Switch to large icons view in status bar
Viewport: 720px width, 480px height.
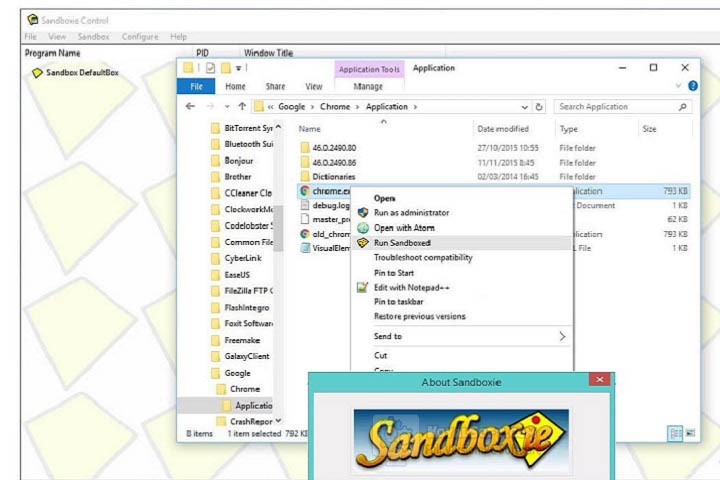click(x=690, y=433)
